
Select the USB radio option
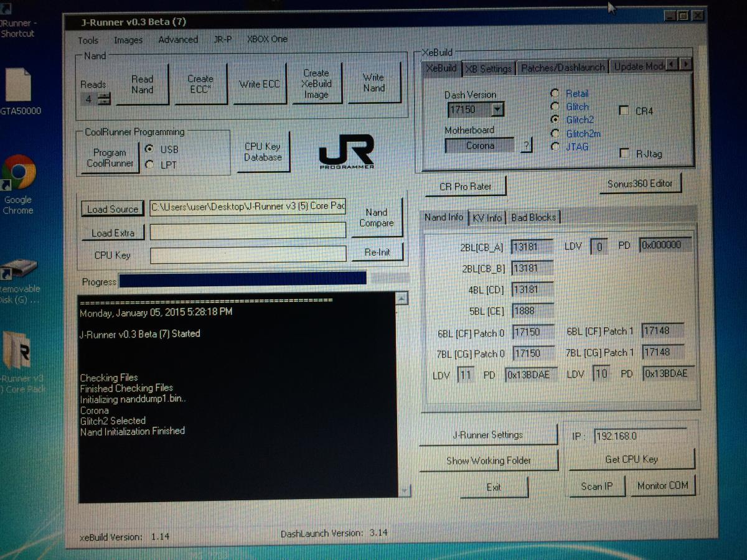tap(149, 149)
